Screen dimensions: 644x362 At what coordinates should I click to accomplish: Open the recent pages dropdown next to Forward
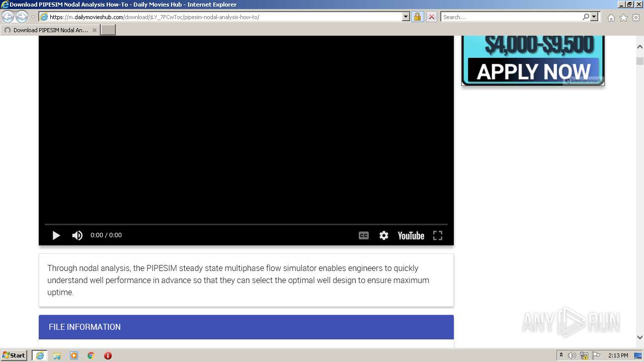(x=33, y=17)
